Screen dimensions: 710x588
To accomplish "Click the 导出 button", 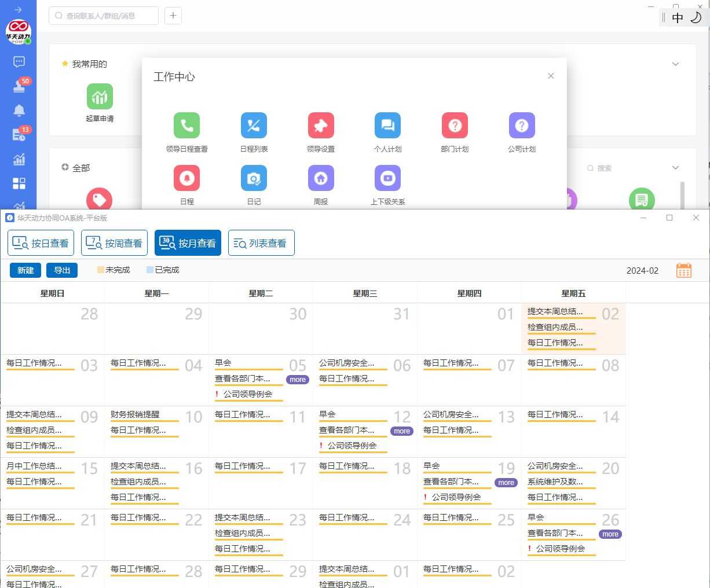I will [x=62, y=270].
